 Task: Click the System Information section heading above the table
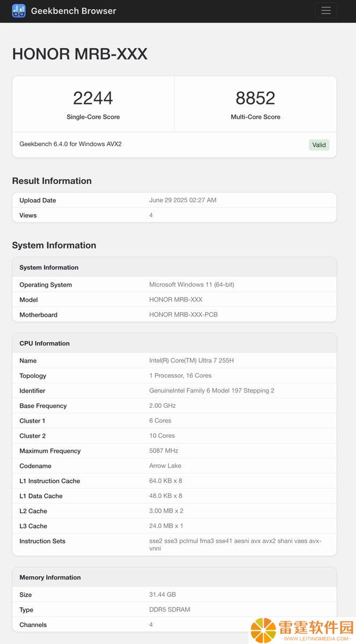[54, 245]
